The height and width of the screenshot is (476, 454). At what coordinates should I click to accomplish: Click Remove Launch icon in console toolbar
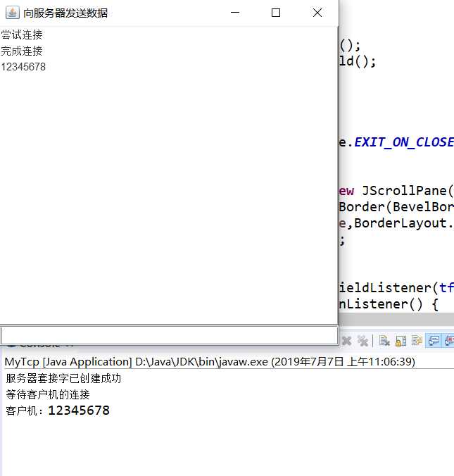346,341
